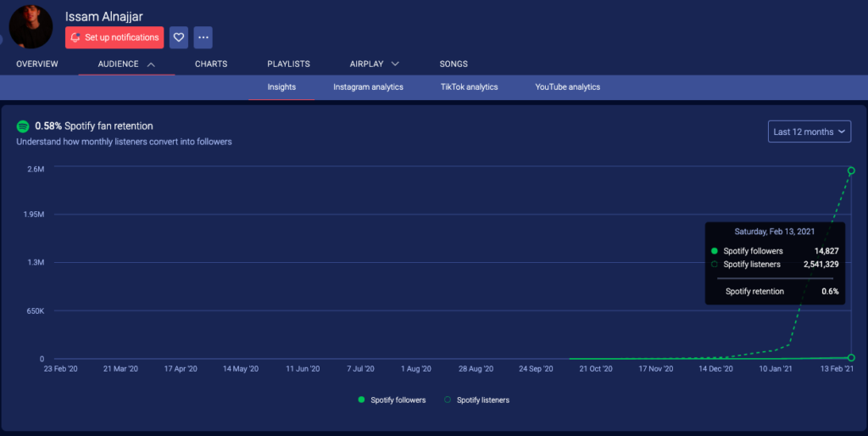Toggle Spotify listeners series in legend
868x436 pixels.
pos(476,400)
